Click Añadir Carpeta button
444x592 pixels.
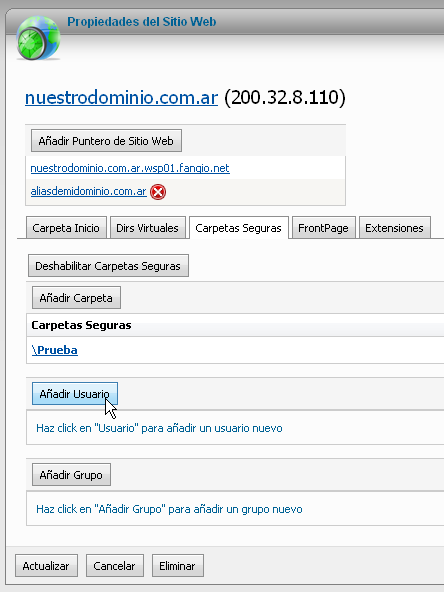point(76,298)
